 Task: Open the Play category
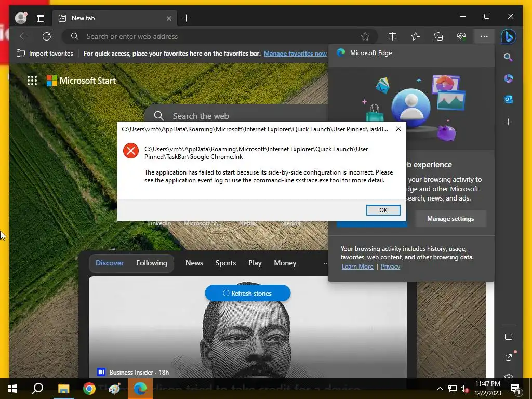(x=255, y=263)
